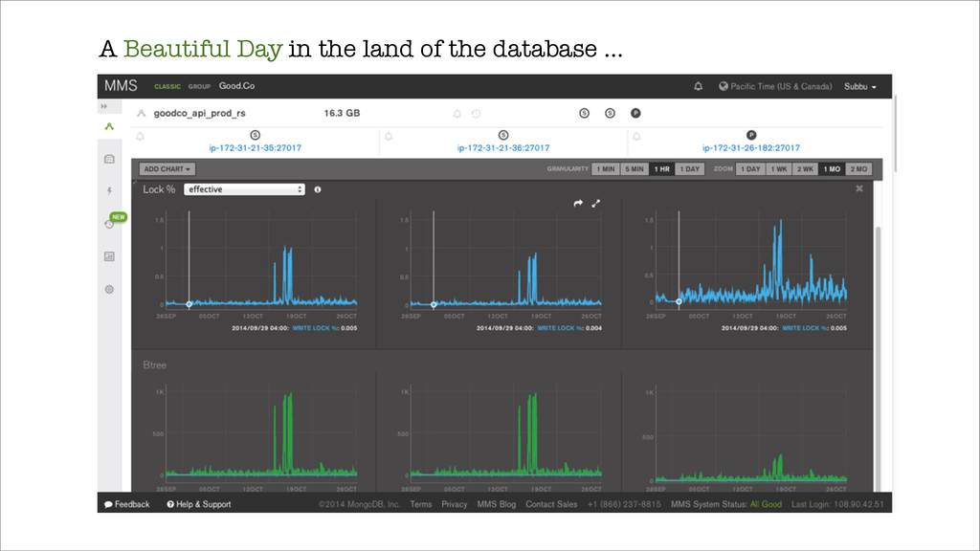Click the MMS logo

point(121,86)
